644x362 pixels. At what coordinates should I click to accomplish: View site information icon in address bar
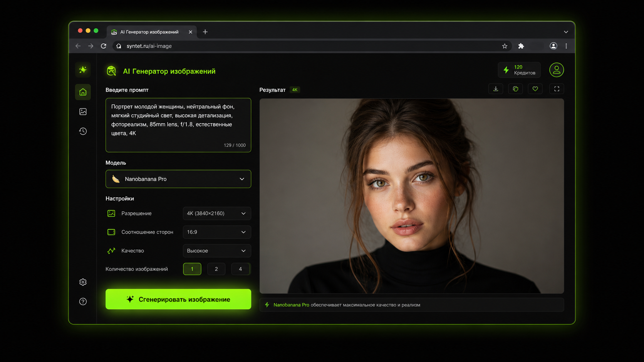[119, 46]
